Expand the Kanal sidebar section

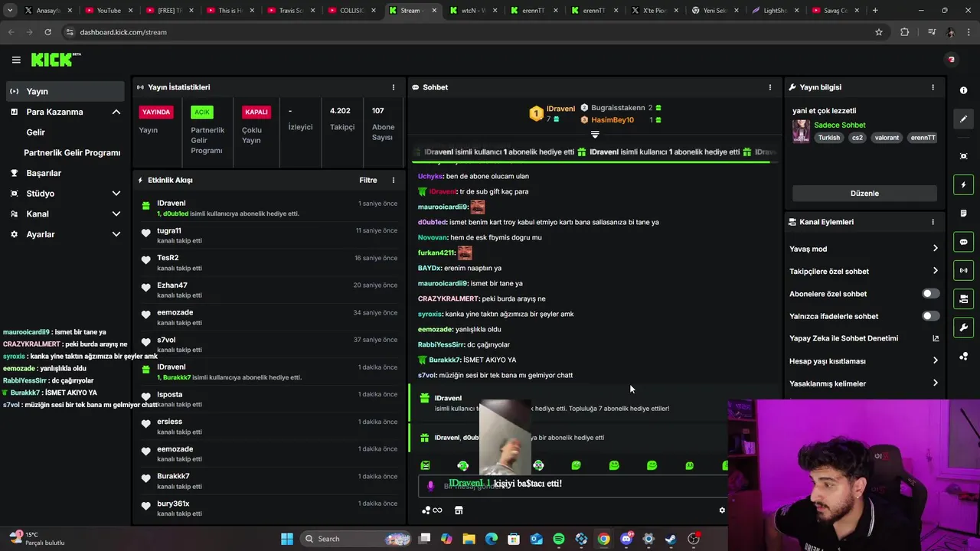(x=116, y=214)
